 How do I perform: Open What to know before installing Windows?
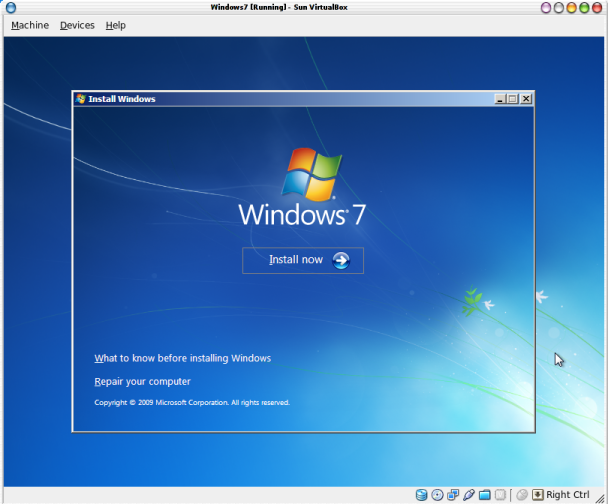tap(183, 358)
